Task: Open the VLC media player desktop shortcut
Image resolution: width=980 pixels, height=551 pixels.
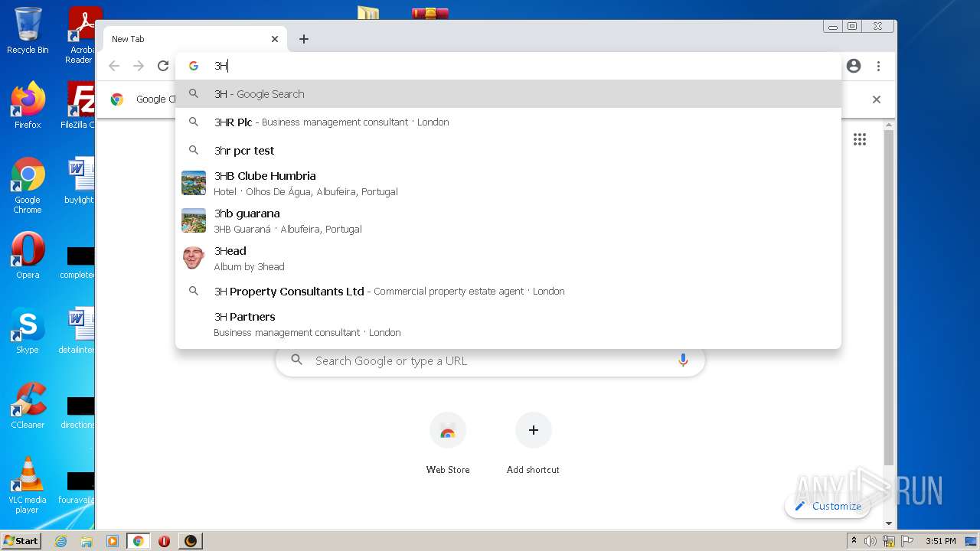Action: (x=28, y=486)
